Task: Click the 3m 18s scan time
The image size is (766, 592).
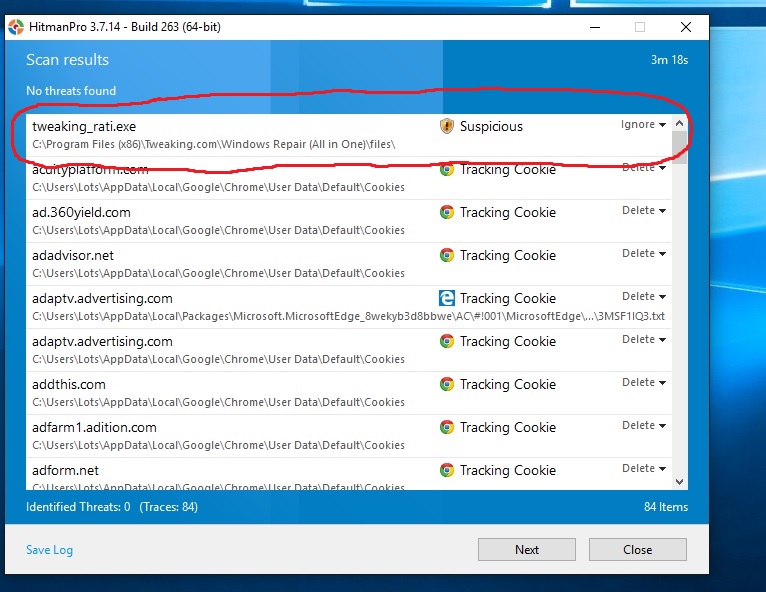Action: 669,60
